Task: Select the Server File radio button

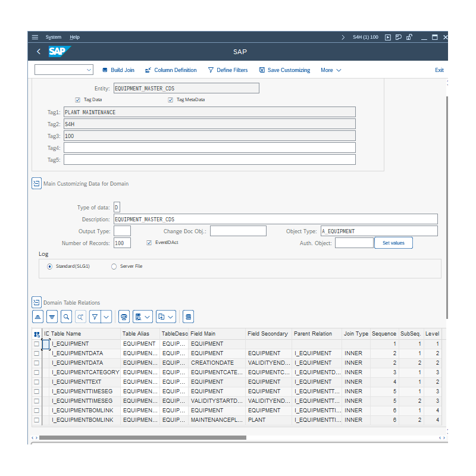Action: 114,266
